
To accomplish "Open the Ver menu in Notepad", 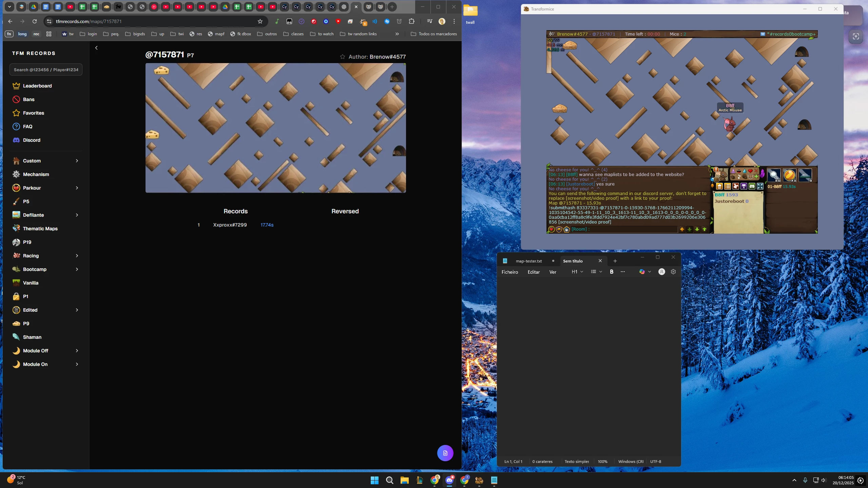I will point(553,272).
